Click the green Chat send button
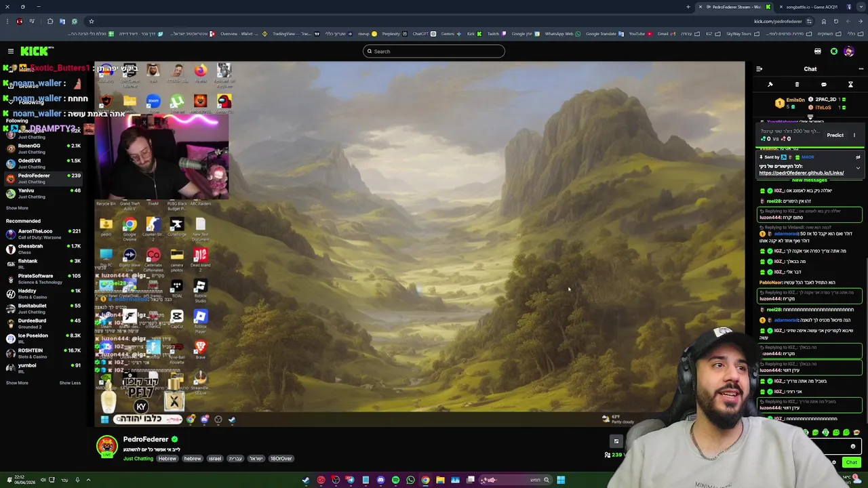The width and height of the screenshot is (868, 488). [x=851, y=462]
